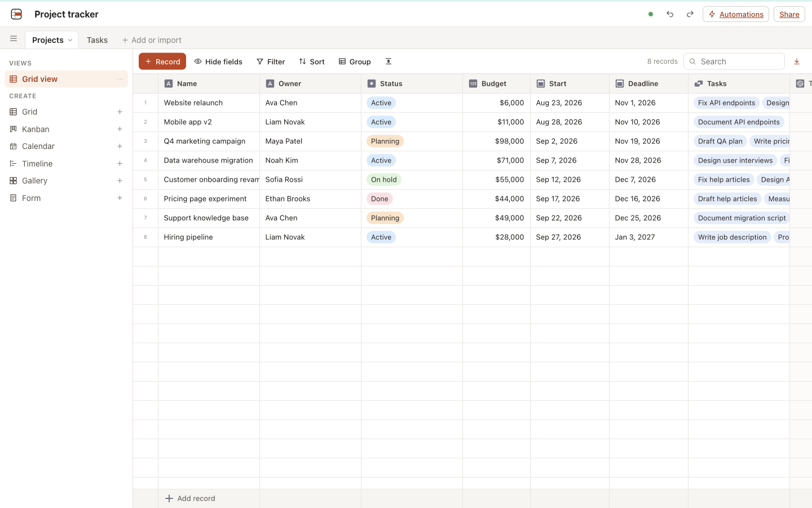Click the Document migration script chip

coord(742,218)
